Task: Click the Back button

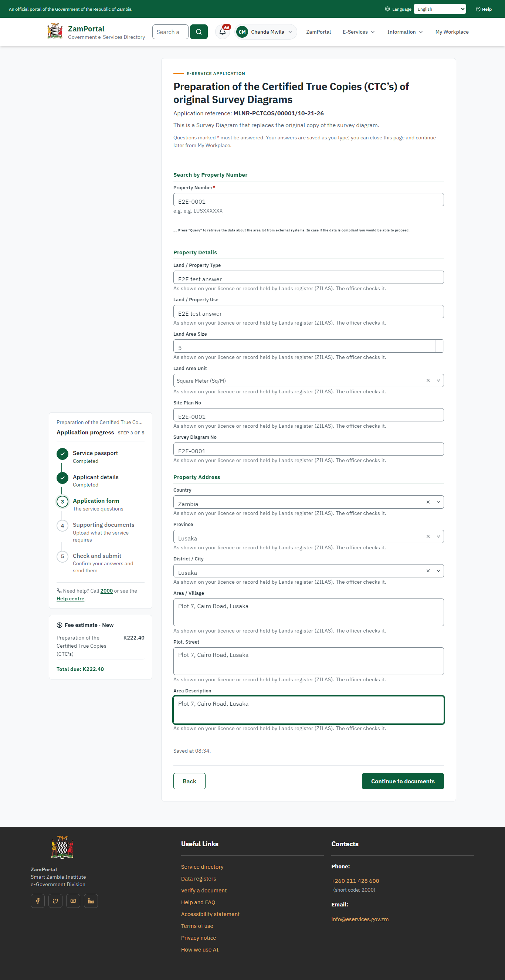Action: [189, 781]
